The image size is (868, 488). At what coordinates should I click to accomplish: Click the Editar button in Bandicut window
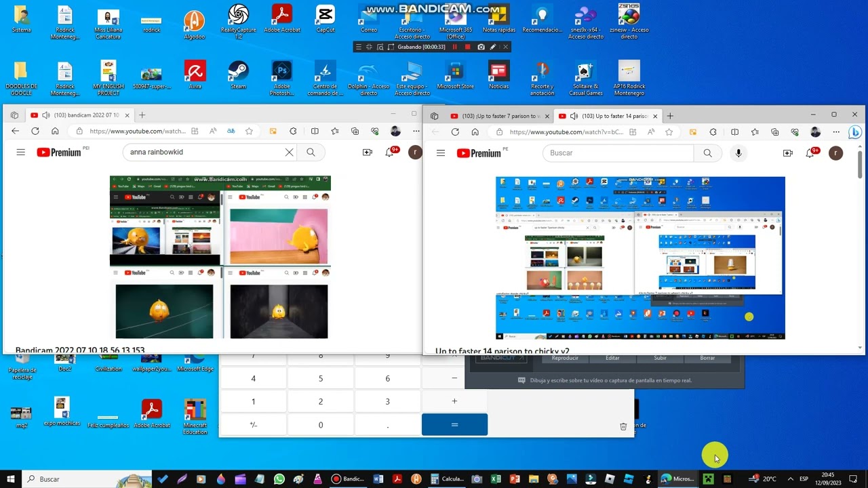click(x=612, y=358)
